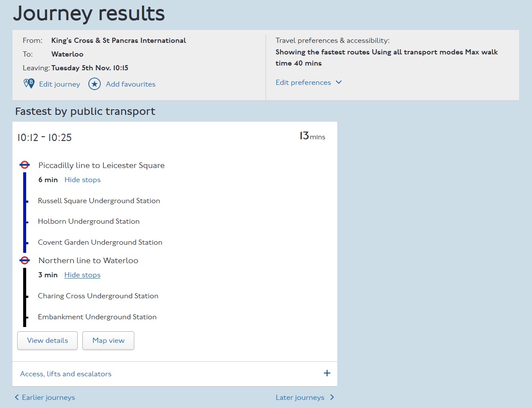Click the plus icon for access info
Viewport: 532px width, 408px height.
[327, 373]
